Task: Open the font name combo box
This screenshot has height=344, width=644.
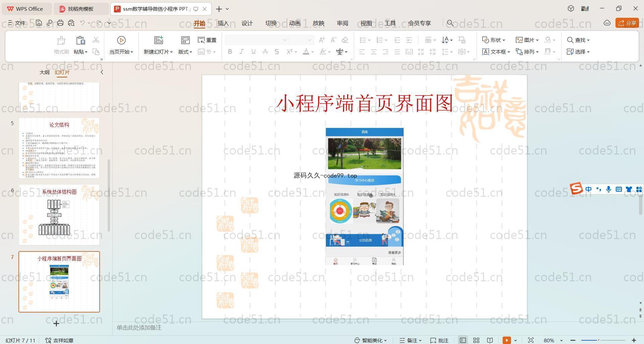Action: pyautogui.click(x=257, y=40)
